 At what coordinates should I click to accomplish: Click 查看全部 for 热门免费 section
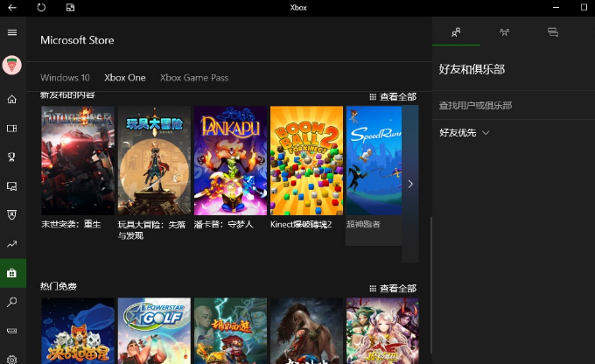[398, 289]
